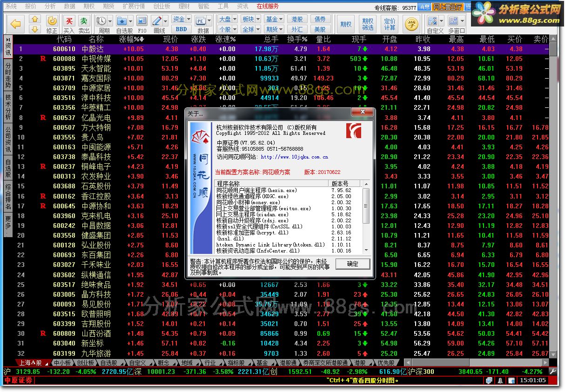Click the gold 学 learning icon
The height and width of the screenshot is (392, 565).
coord(411,24)
